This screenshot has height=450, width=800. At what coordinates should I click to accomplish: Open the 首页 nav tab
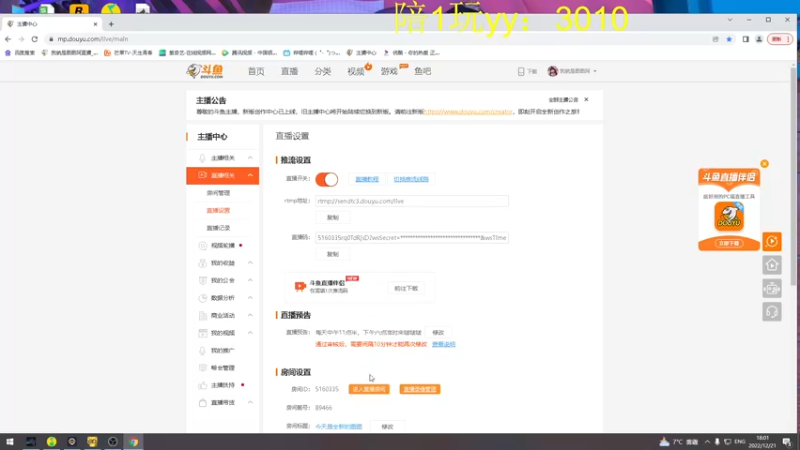256,71
